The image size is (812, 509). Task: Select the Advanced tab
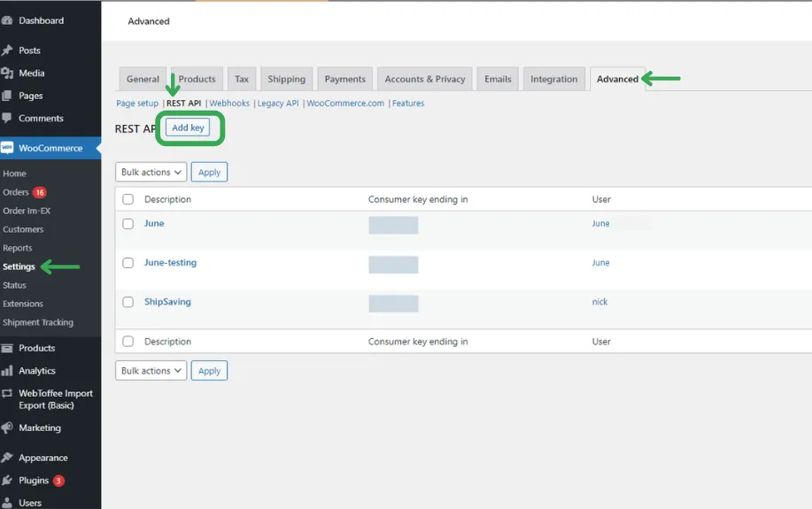(x=617, y=79)
